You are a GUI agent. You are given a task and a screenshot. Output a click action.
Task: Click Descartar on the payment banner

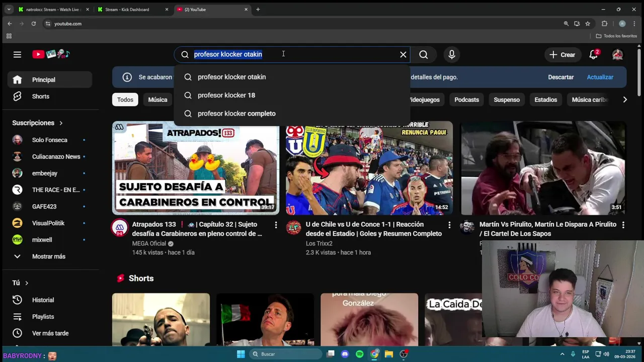[561, 77]
